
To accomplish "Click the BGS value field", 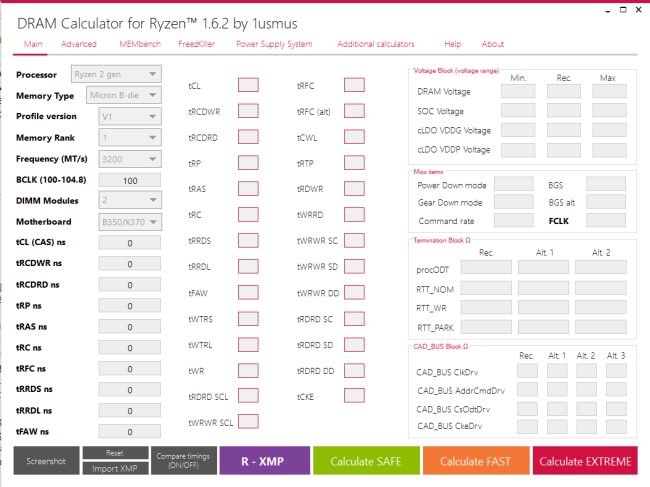I will pos(606,184).
